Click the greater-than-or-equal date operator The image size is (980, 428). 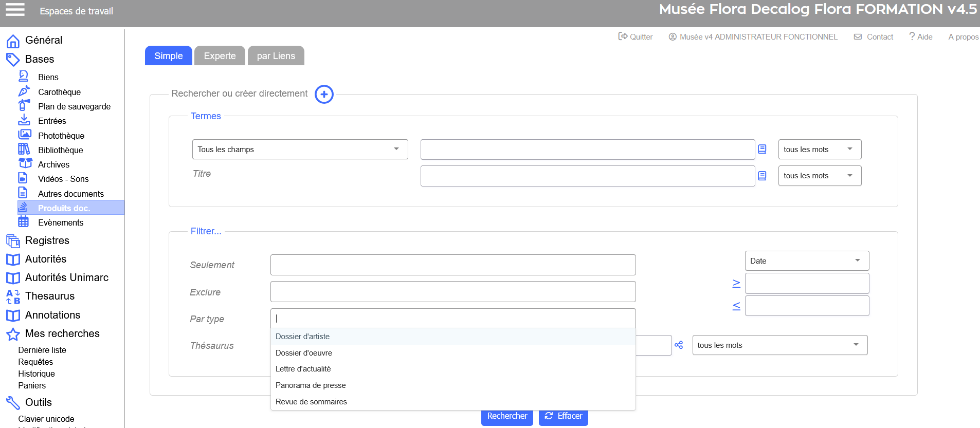coord(736,284)
